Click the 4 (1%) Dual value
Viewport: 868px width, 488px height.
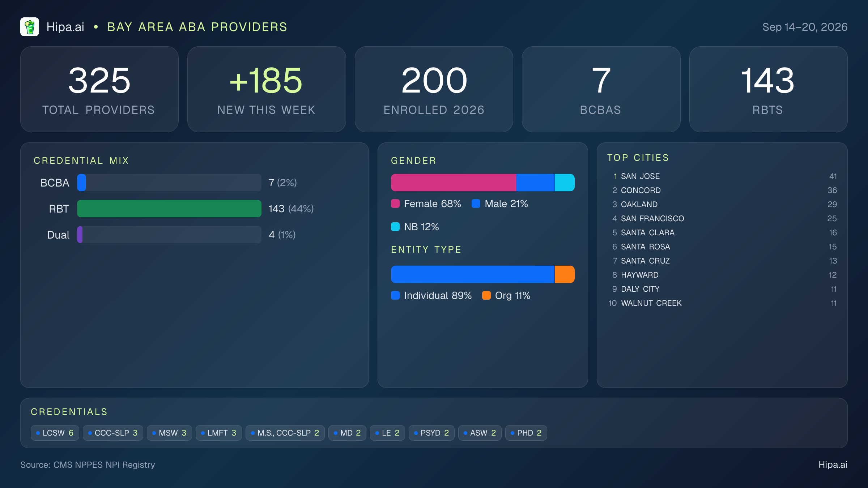pos(282,235)
